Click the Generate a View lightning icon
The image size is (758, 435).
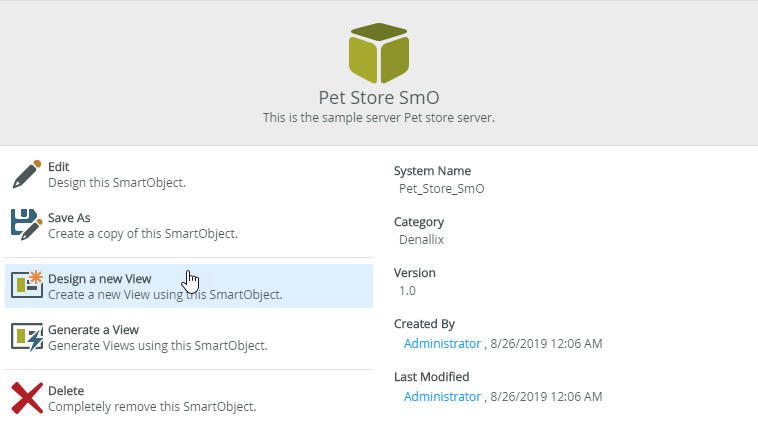click(27, 337)
